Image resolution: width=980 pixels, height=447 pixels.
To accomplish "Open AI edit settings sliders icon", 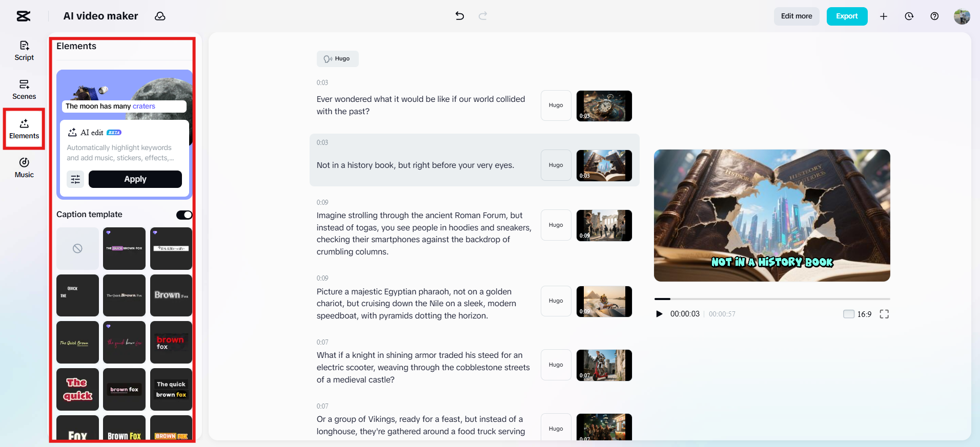I will [x=75, y=179].
